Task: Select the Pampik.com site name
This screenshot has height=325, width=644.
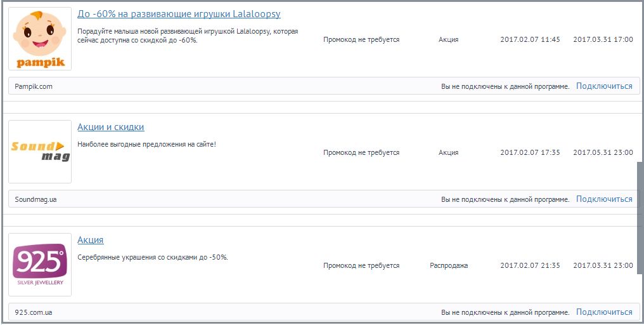Action: click(x=34, y=86)
